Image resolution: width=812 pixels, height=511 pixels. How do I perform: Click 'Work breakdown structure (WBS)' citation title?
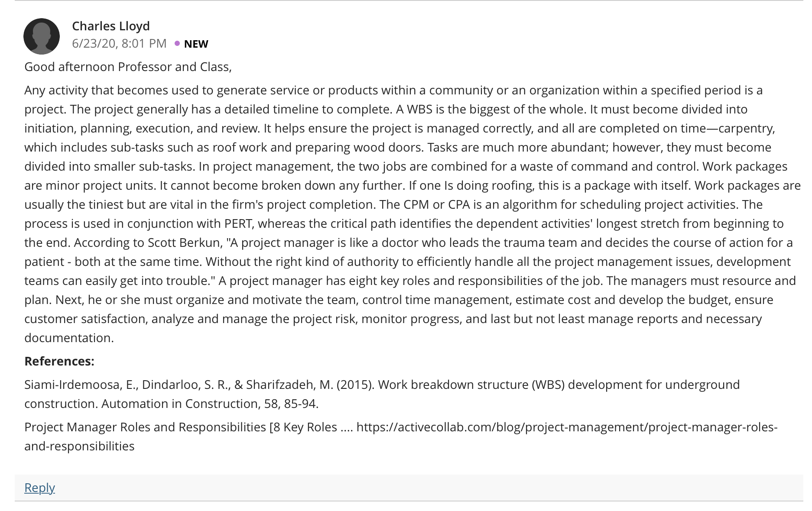471,385
